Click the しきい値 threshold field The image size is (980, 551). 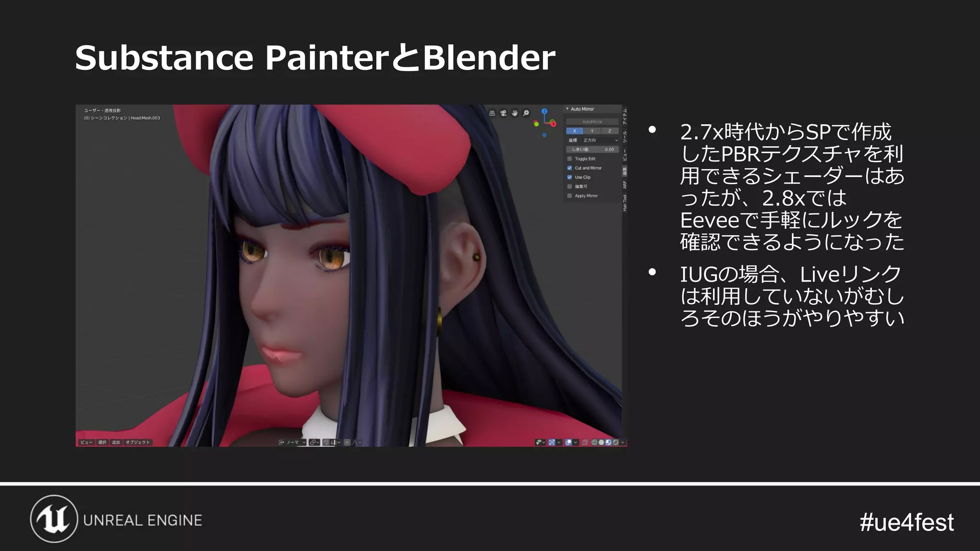[x=592, y=150]
